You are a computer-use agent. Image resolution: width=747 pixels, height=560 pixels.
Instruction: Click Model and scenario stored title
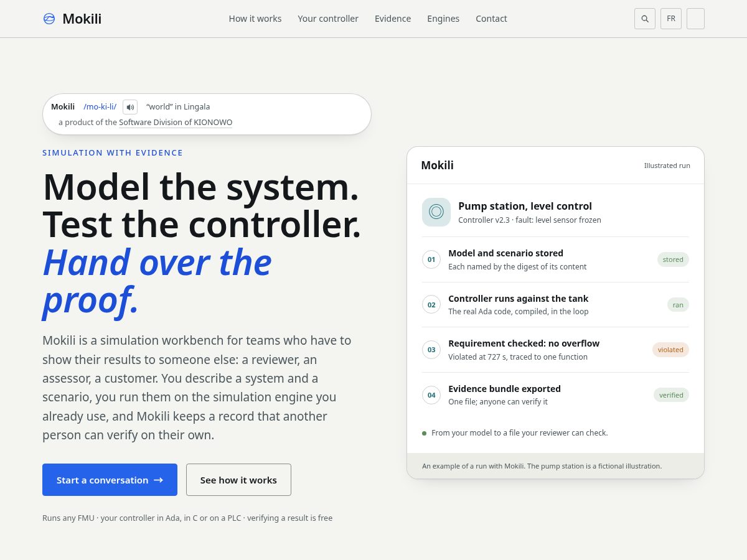point(505,253)
